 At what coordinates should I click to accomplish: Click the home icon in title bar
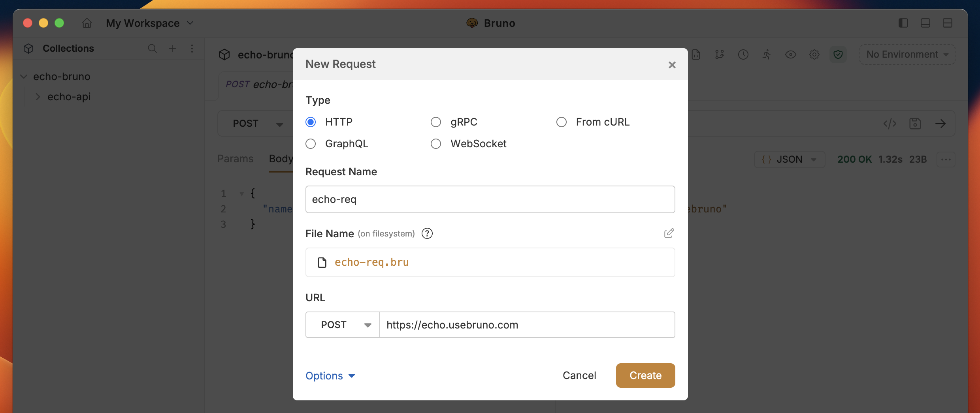87,23
